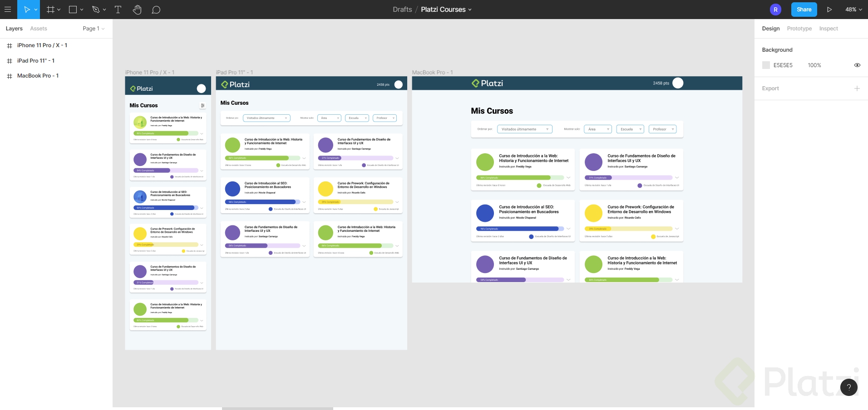Open the Pen tools dropdown arrow
This screenshot has width=868, height=410.
(x=104, y=10)
